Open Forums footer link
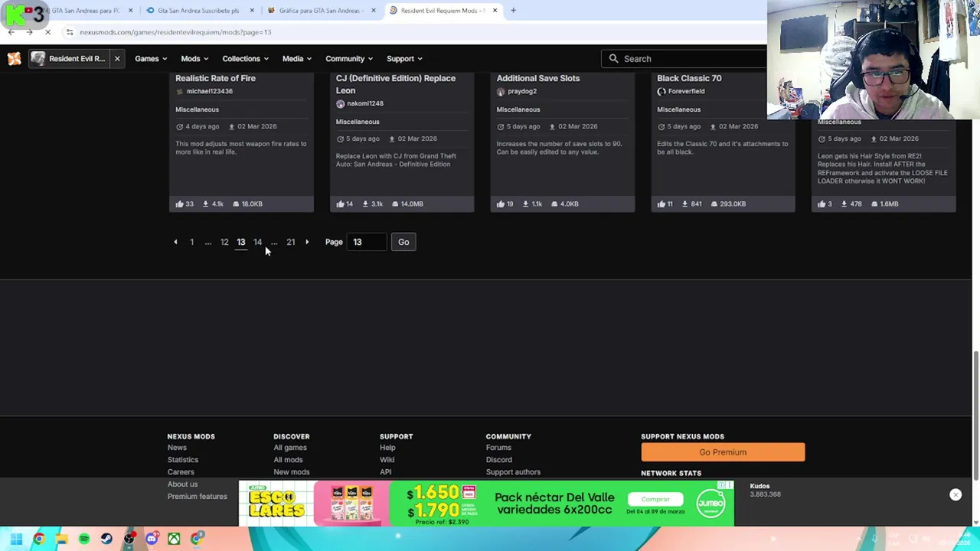980x551 pixels. (498, 448)
